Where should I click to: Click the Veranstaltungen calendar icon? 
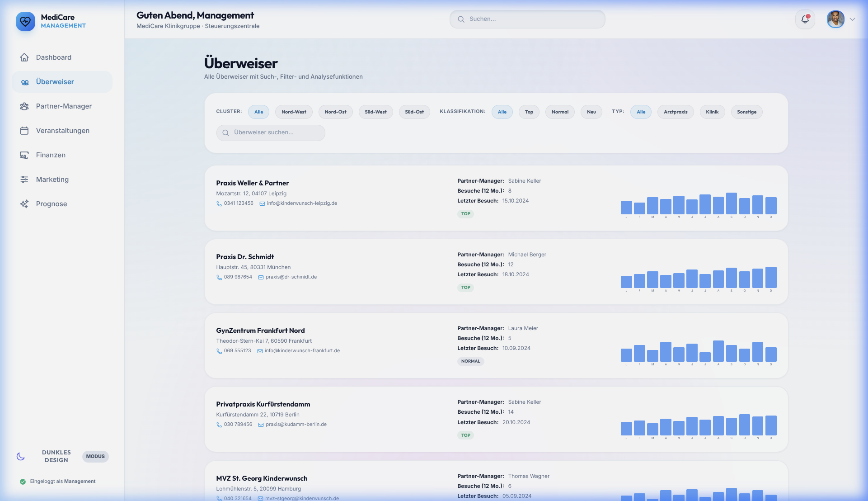pos(24,131)
